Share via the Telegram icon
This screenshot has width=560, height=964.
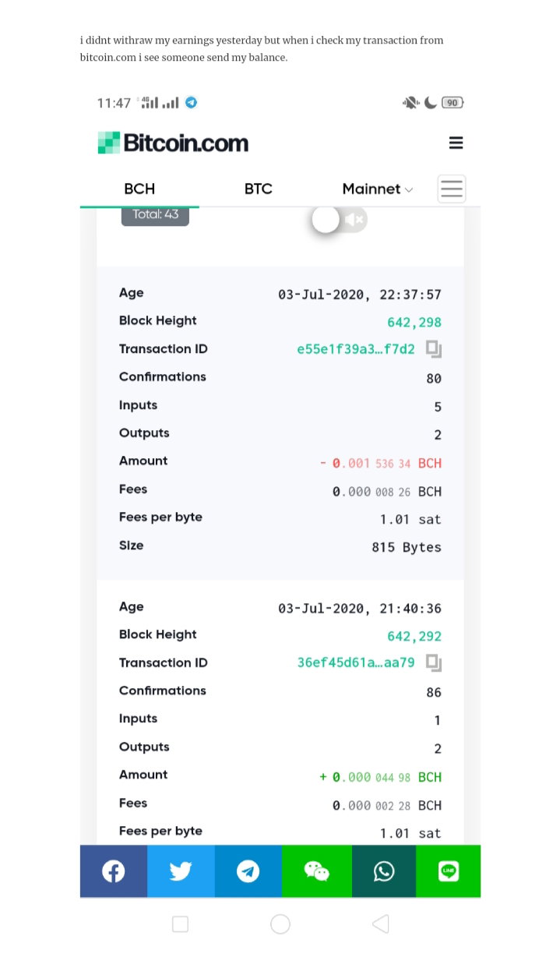pos(248,871)
